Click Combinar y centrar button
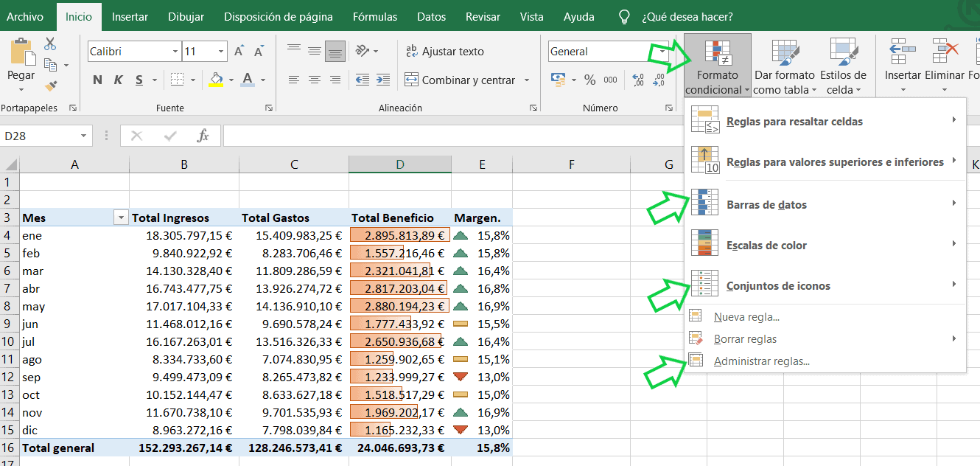Screen dimensions: 980x466 (461, 80)
